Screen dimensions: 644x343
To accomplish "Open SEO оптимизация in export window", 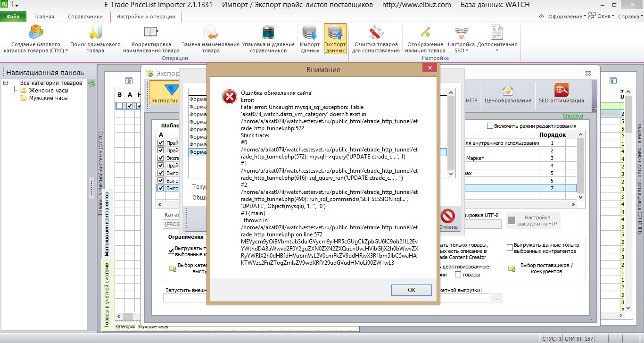I will point(561,94).
